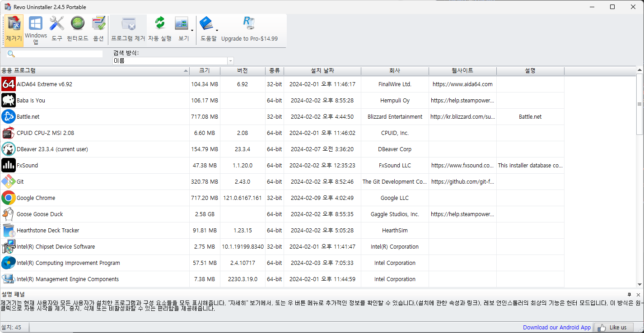This screenshot has width=644, height=333.
Task: Sort by 설치 날짜 column header
Action: click(322, 71)
